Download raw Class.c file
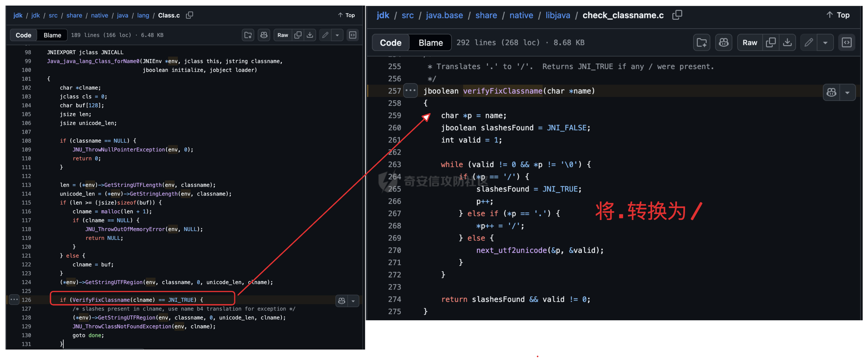 coord(310,35)
